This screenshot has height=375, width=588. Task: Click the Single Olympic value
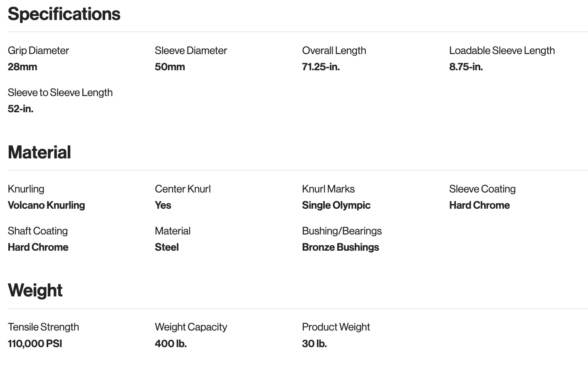click(x=336, y=205)
